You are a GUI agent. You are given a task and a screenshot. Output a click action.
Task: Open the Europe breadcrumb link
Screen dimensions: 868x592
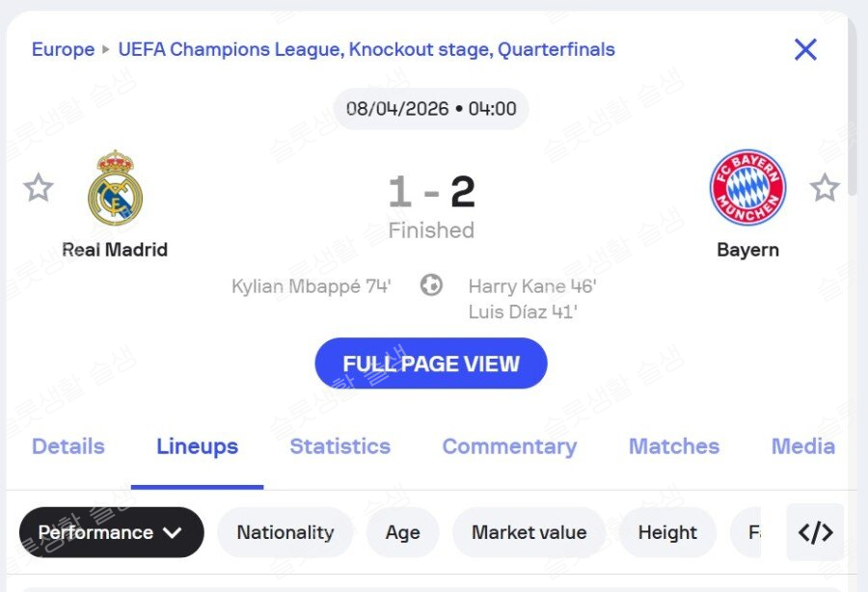pos(63,49)
